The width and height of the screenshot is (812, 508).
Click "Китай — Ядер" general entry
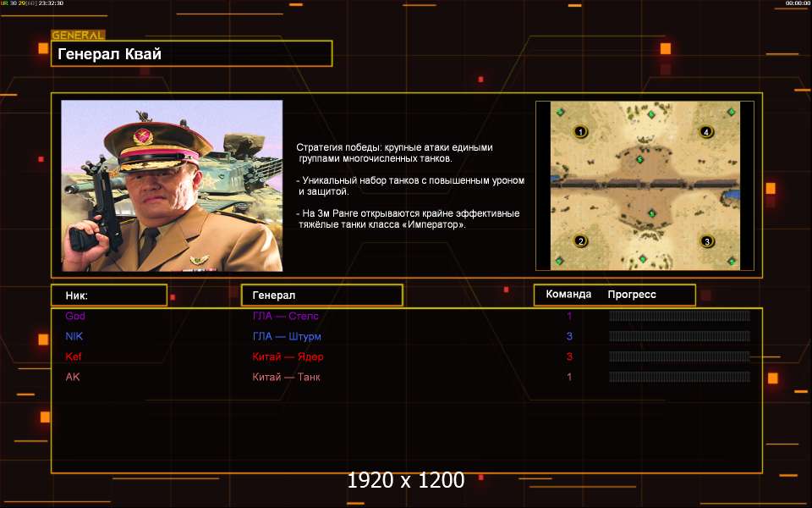(288, 356)
